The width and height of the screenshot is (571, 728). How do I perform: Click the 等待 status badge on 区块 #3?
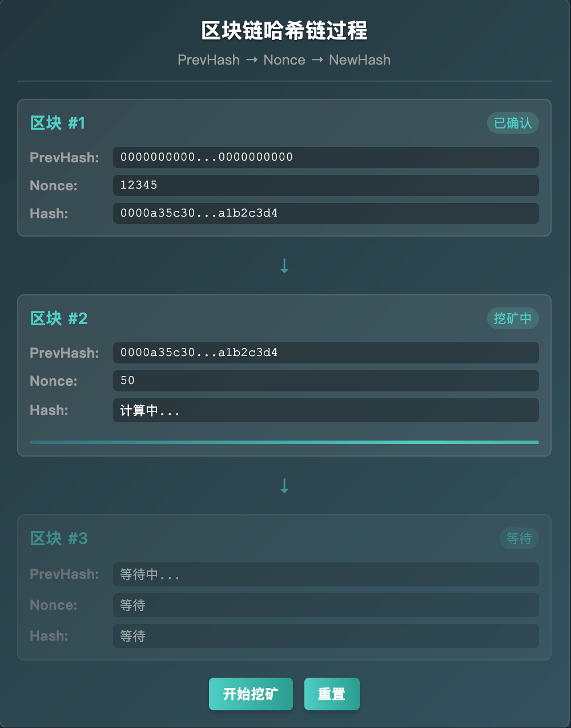518,538
